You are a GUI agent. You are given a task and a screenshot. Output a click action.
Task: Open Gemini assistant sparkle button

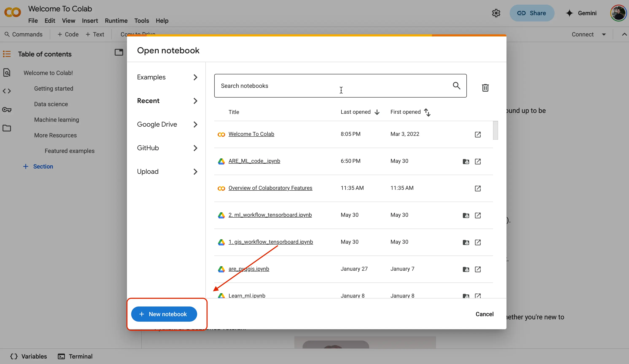[x=581, y=13]
